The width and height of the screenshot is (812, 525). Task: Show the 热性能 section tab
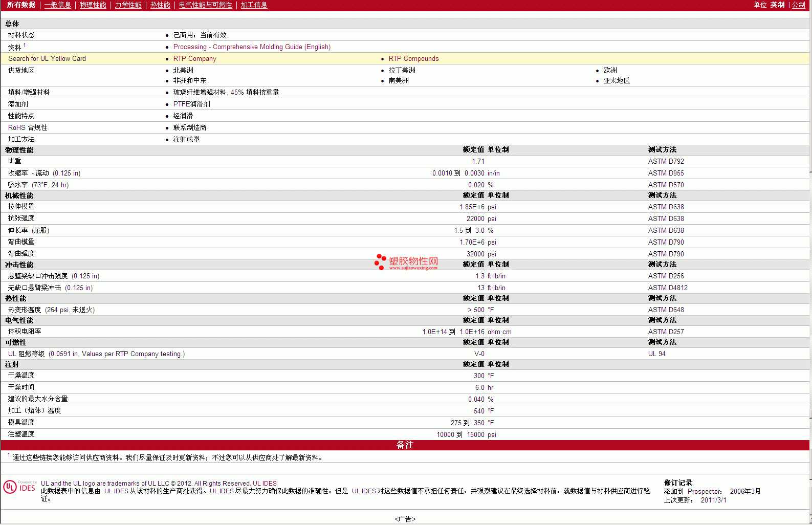coord(160,5)
